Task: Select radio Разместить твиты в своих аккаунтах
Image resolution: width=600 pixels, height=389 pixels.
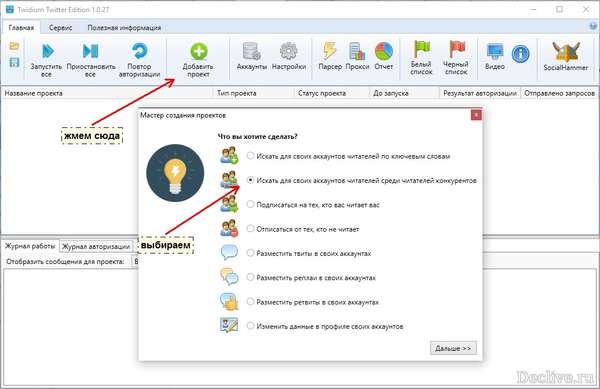Action: (x=250, y=253)
